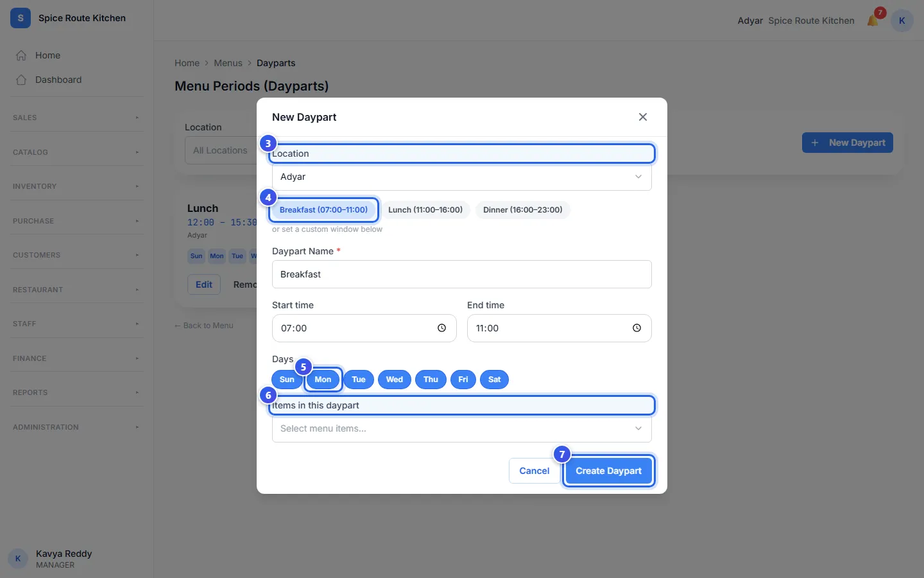Click Back to Menu link
The image size is (924, 578).
pos(204,326)
